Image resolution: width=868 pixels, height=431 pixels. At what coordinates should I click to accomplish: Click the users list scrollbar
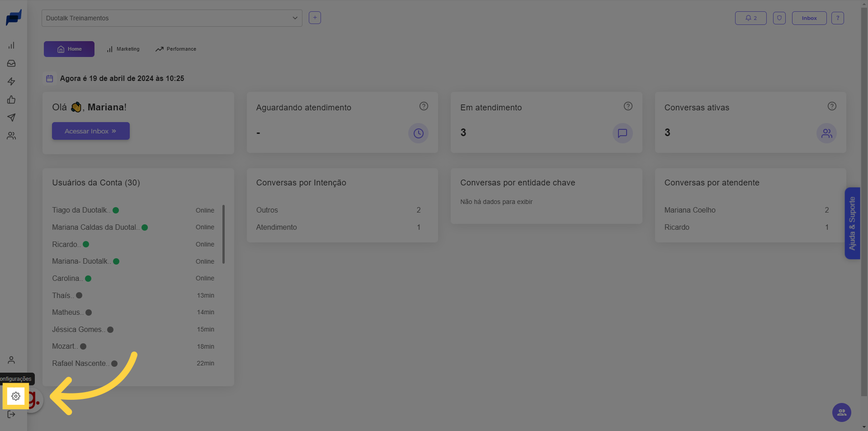[x=223, y=234]
